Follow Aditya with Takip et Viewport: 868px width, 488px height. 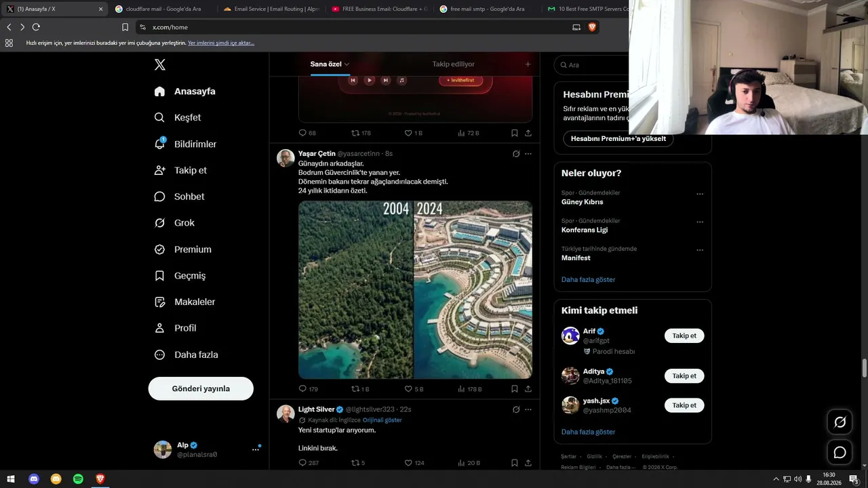tap(684, 376)
